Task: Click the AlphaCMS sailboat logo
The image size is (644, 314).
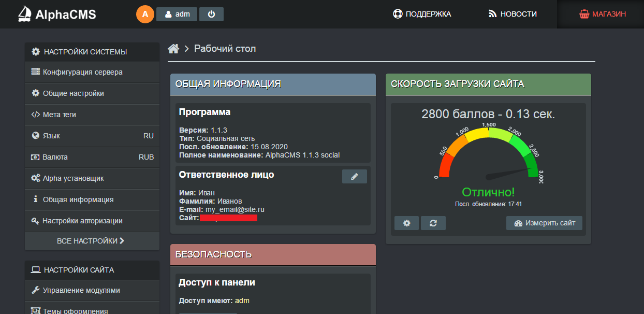Action: point(24,14)
